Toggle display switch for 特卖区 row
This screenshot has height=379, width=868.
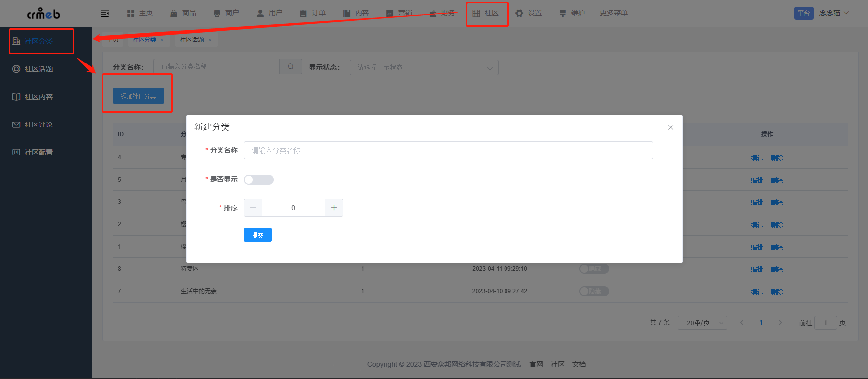click(x=594, y=269)
